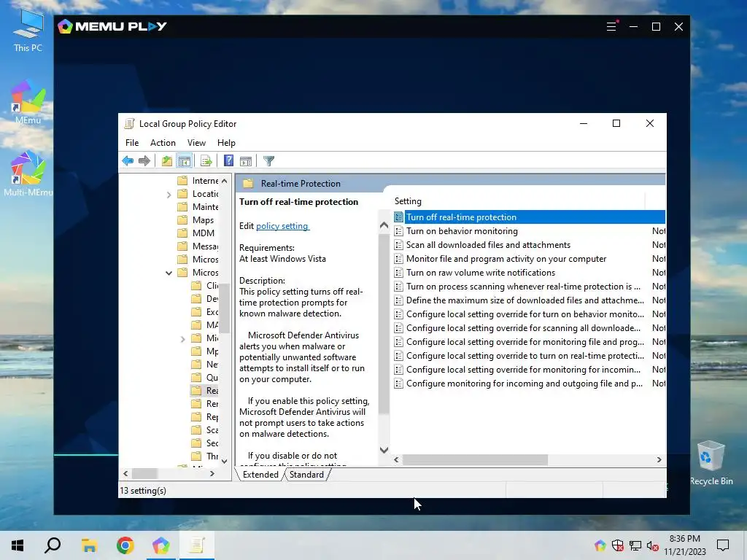Open MEmu Play hamburger menu icon

point(611,26)
